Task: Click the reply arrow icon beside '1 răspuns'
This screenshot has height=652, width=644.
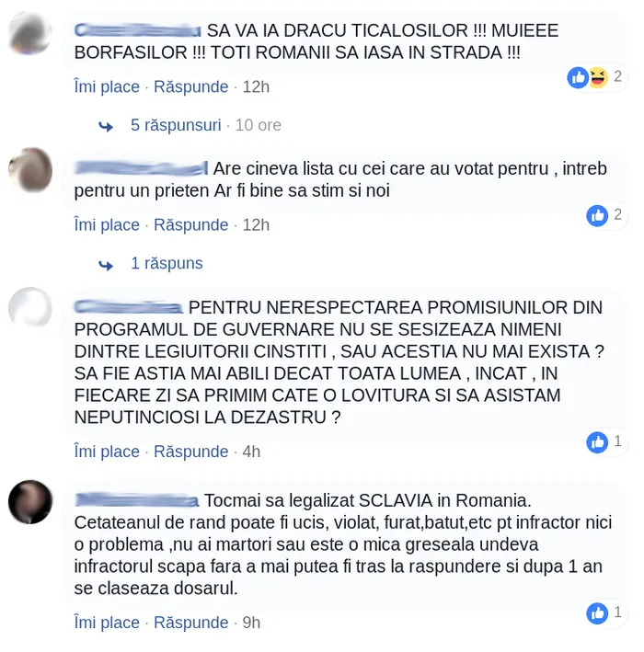Action: (x=106, y=265)
